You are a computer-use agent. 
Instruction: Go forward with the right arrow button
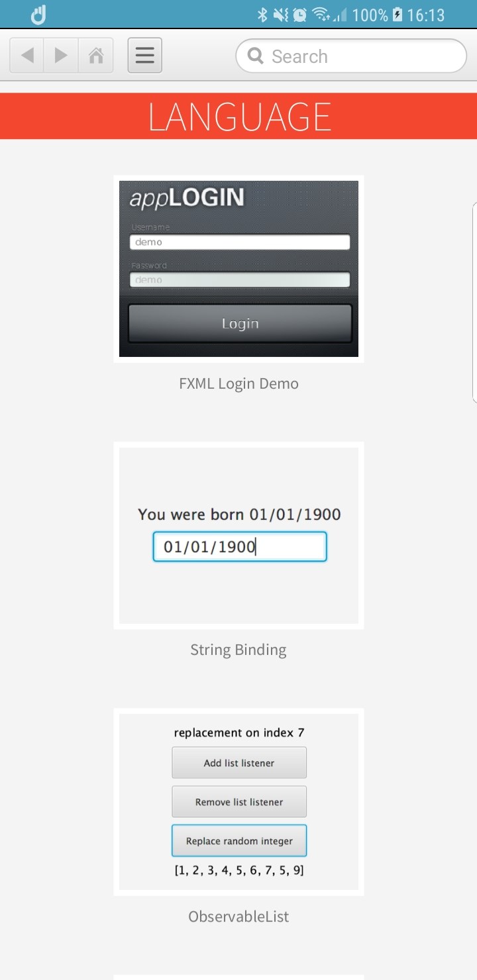61,55
